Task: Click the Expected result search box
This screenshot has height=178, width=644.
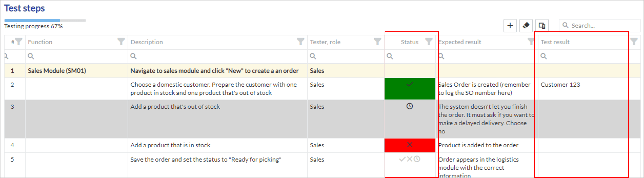Action: [487, 56]
